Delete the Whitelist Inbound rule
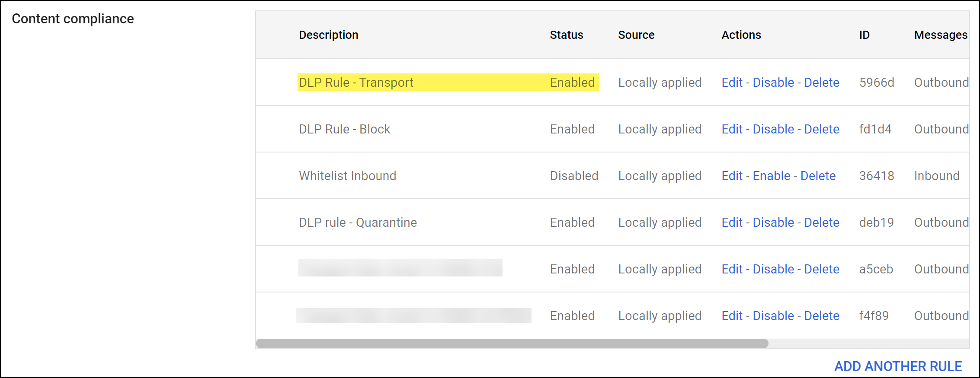 (x=818, y=176)
